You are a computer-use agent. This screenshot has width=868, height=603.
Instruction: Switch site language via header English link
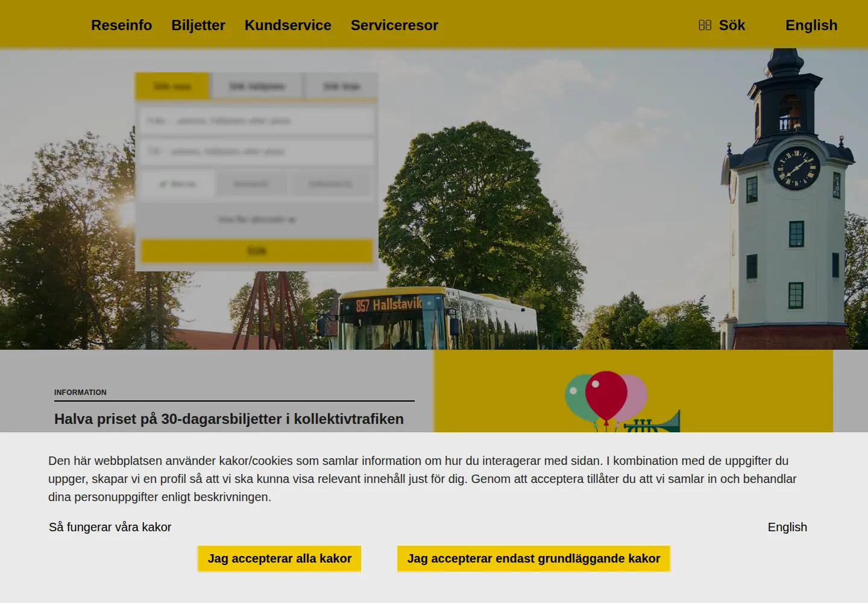(x=811, y=25)
